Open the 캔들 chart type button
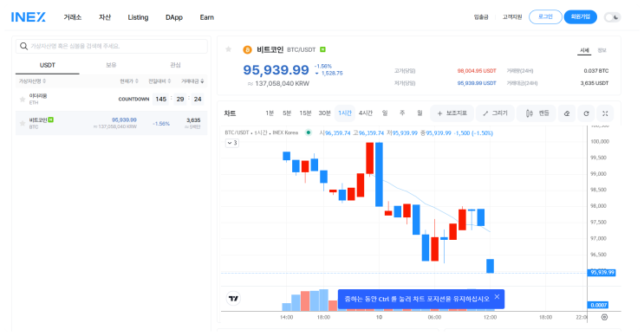The width and height of the screenshot is (644, 336). pos(537,113)
